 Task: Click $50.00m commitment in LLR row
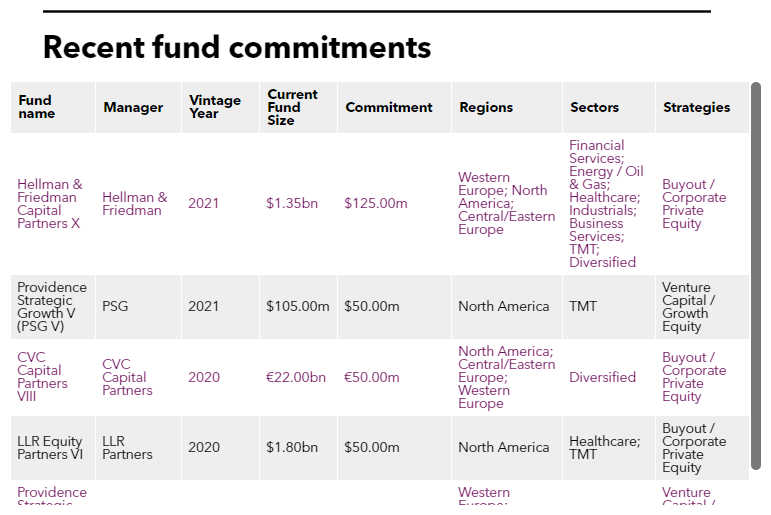pyautogui.click(x=372, y=448)
